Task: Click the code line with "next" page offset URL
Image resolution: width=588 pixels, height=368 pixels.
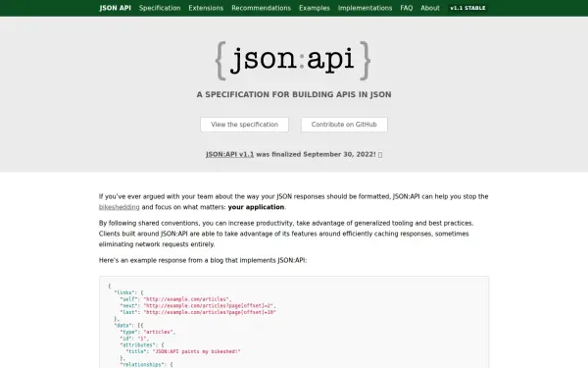Action: pos(198,305)
